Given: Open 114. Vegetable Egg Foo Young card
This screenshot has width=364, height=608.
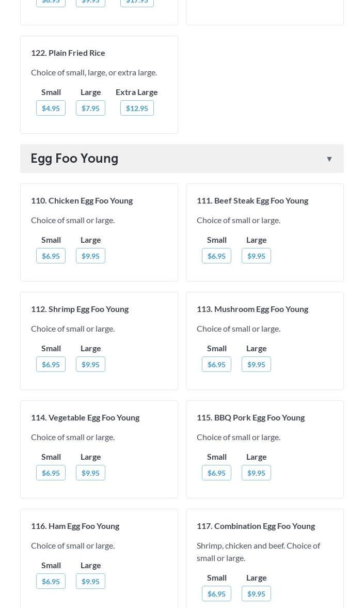Looking at the screenshot, I should click(x=85, y=417).
